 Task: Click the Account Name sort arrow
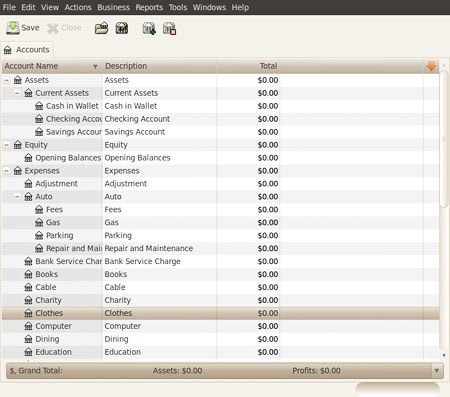click(95, 67)
